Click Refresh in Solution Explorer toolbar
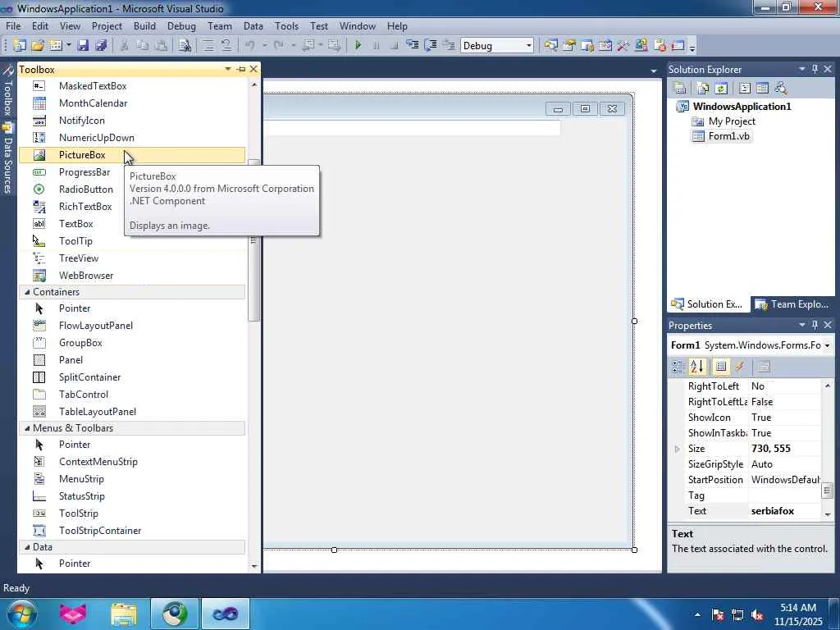Image resolution: width=840 pixels, height=630 pixels. point(721,88)
